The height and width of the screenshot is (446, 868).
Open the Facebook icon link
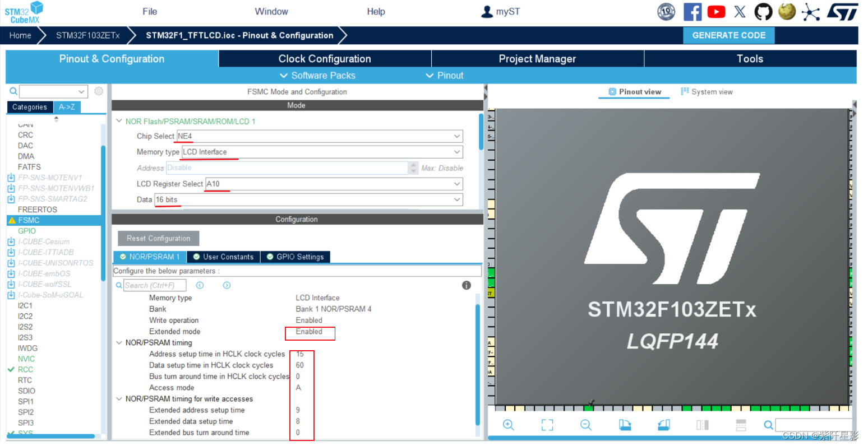(x=692, y=12)
